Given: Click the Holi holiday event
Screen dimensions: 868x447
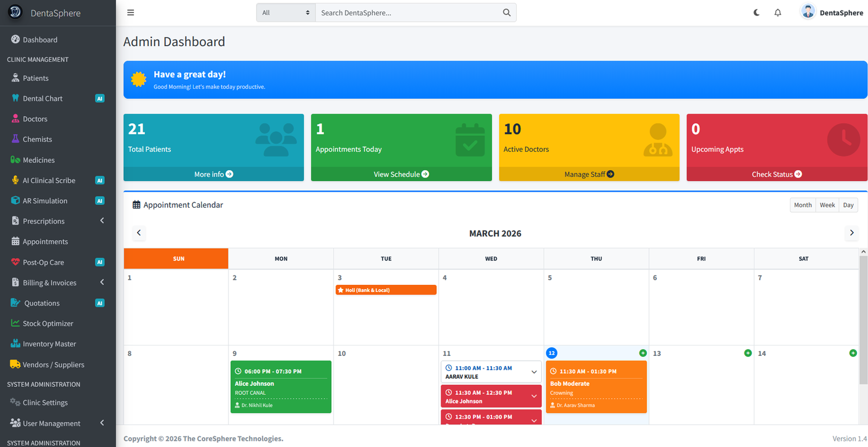Looking at the screenshot, I should 386,290.
